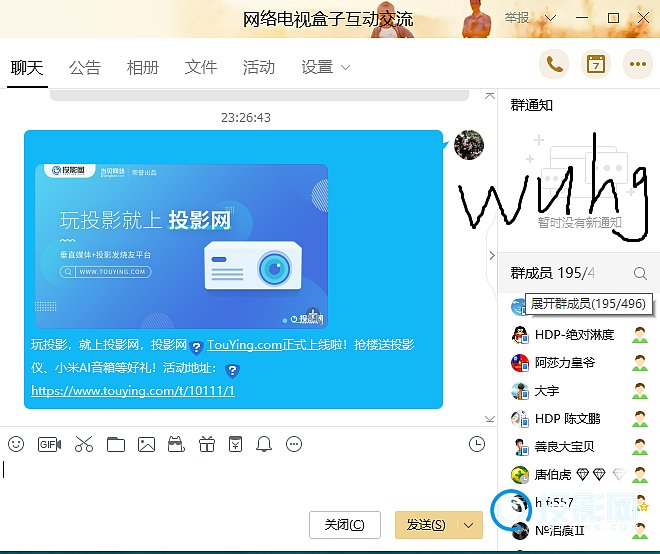Switch to the 相册 tab

point(143,67)
